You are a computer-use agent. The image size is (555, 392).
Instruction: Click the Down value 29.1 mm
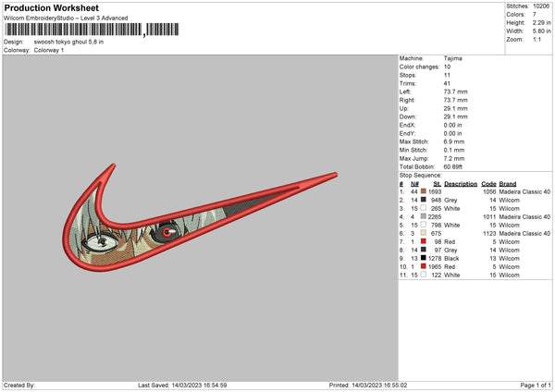pyautogui.click(x=455, y=116)
